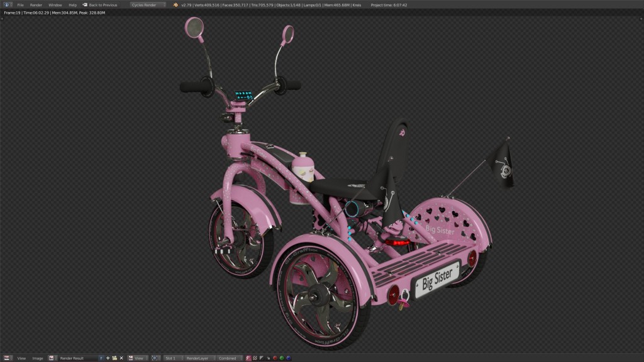Select the alpha channel checkerboard icon
Viewport: 644px width, 362px height.
(255, 358)
